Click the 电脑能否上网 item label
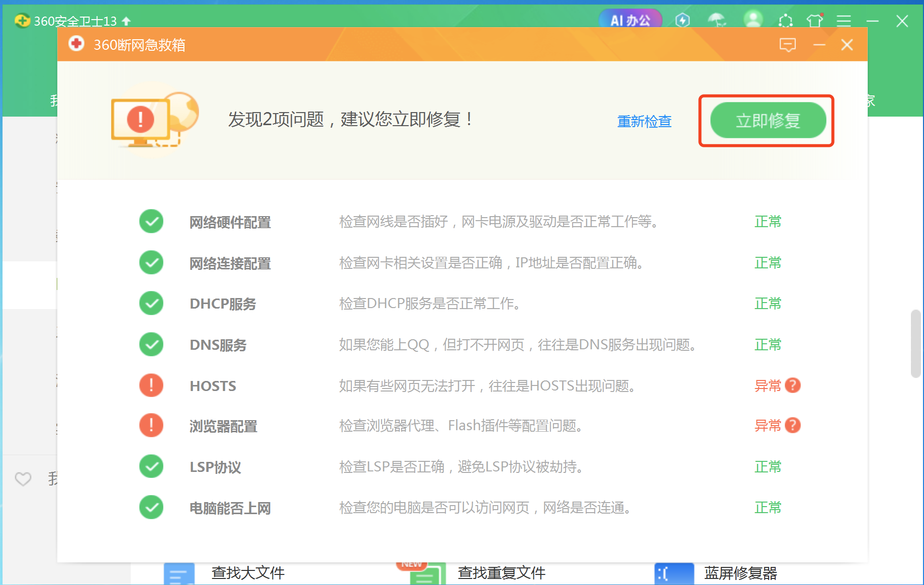924x585 pixels. click(x=230, y=508)
